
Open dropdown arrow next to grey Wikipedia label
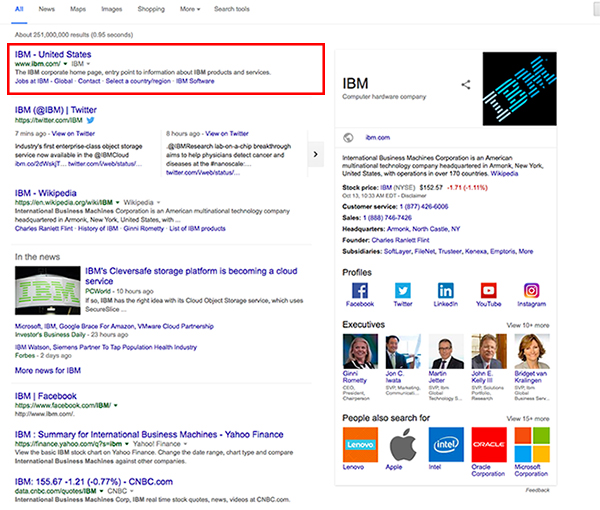[158, 202]
